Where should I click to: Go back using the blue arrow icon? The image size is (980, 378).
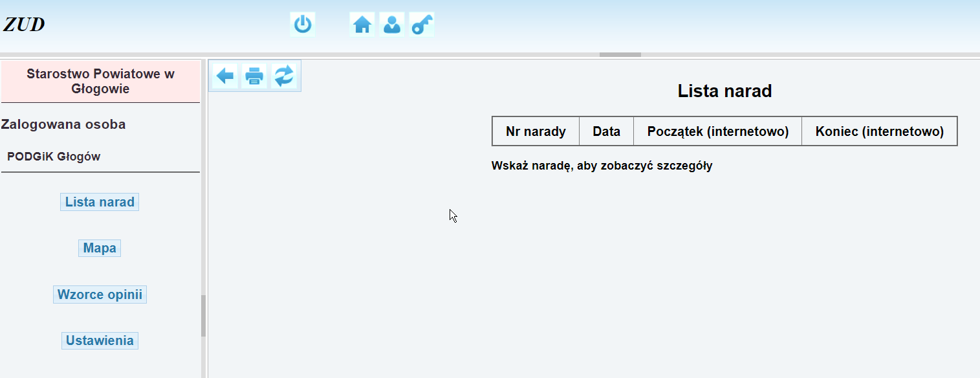coord(224,76)
